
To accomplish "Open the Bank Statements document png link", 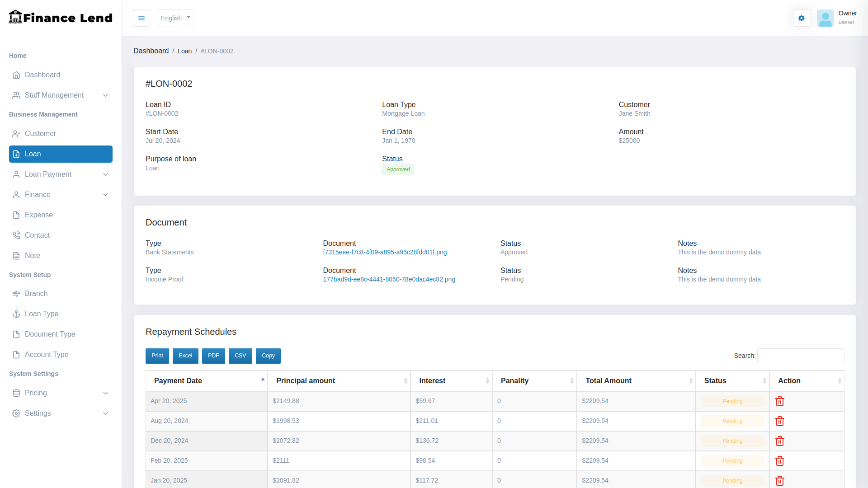I will tap(385, 253).
